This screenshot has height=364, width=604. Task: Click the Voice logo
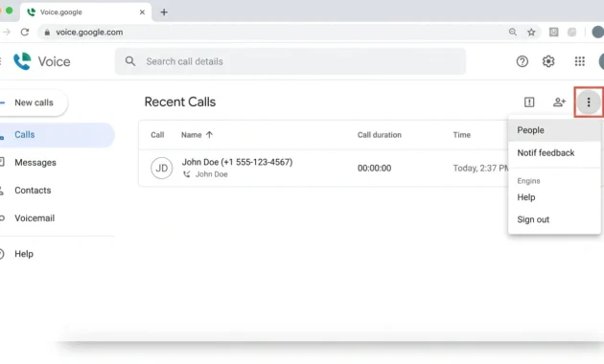pyautogui.click(x=42, y=61)
